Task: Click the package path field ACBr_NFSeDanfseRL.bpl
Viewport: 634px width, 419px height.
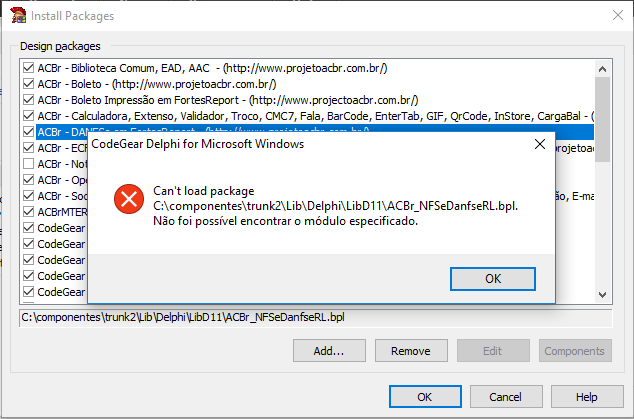Action: click(315, 317)
